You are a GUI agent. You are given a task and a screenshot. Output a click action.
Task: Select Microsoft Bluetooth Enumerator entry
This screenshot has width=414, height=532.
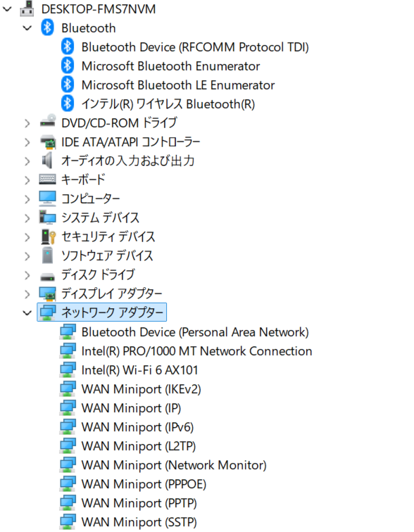pyautogui.click(x=170, y=66)
